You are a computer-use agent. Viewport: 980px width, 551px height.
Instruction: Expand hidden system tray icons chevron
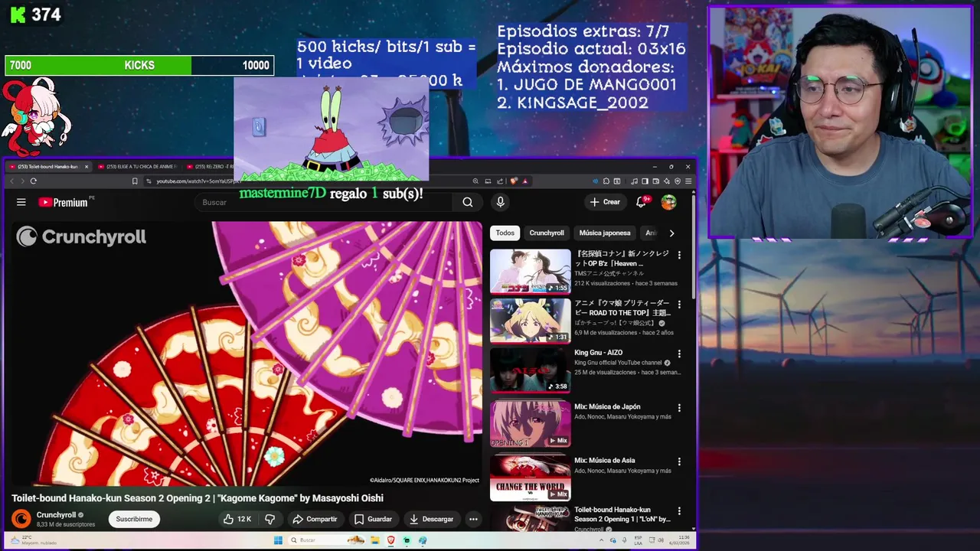point(602,540)
